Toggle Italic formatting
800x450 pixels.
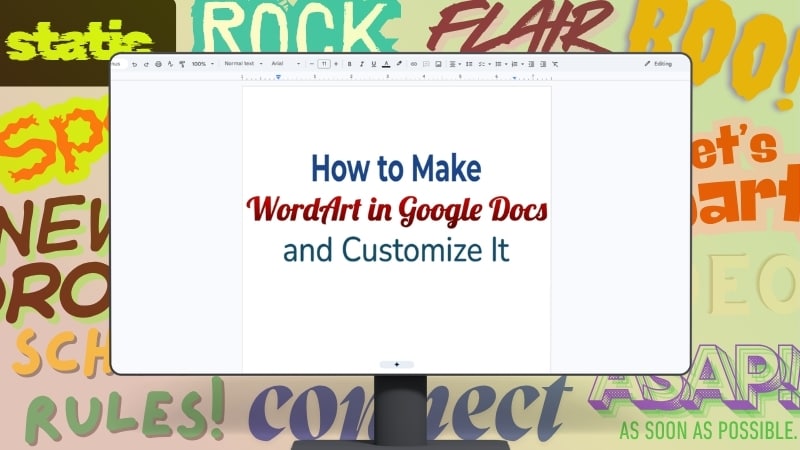pos(362,64)
